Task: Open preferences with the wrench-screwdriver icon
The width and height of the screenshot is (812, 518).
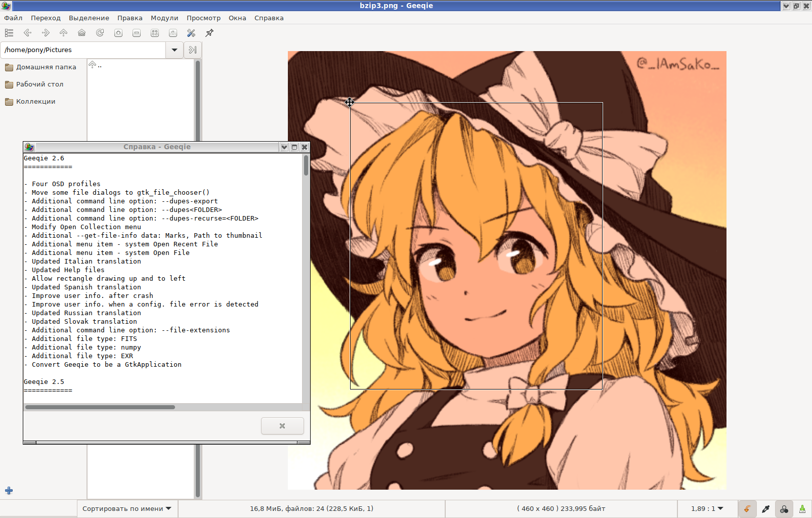Action: 191,33
